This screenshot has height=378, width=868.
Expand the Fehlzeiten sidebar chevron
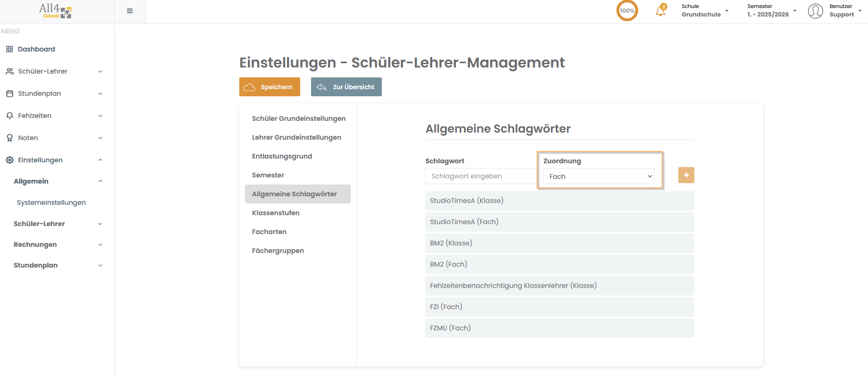[100, 116]
